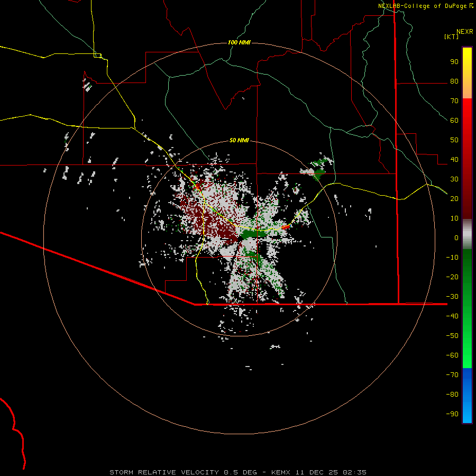Viewport: 476px width, 476px height.
Task: Click the 70 value on velocity scale
Action: coord(454,101)
